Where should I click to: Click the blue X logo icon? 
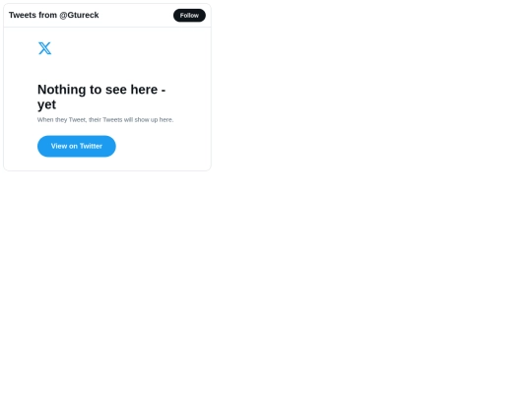(44, 48)
